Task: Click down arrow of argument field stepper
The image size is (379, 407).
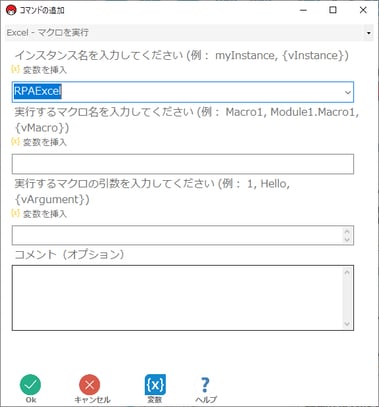Action: [347, 240]
